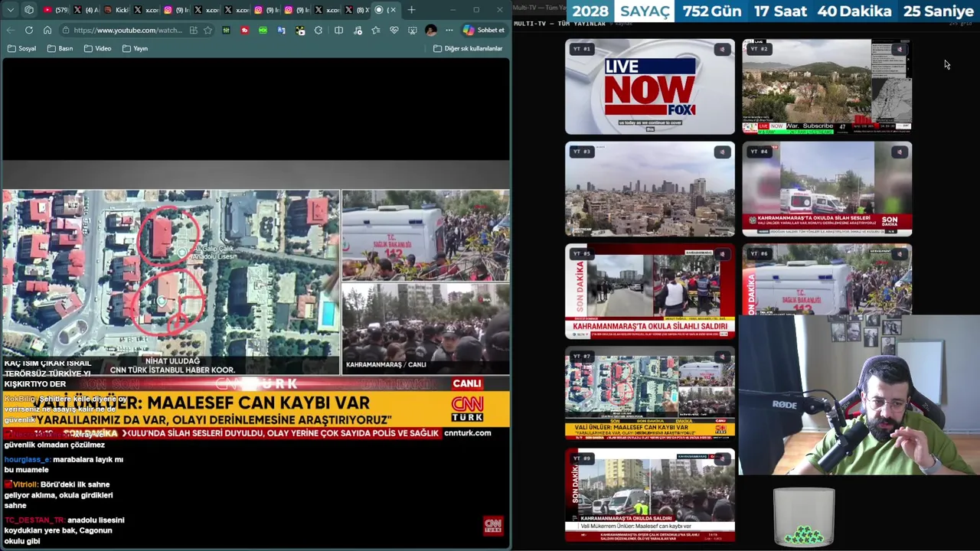This screenshot has height=551, width=980.
Task: Switch to the (8) X tab
Action: pyautogui.click(x=357, y=10)
